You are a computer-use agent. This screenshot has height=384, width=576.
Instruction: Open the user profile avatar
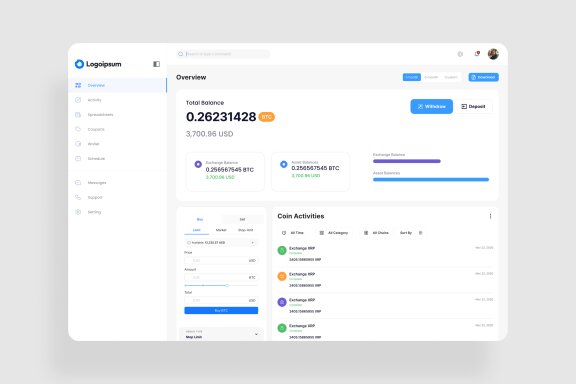pos(493,54)
